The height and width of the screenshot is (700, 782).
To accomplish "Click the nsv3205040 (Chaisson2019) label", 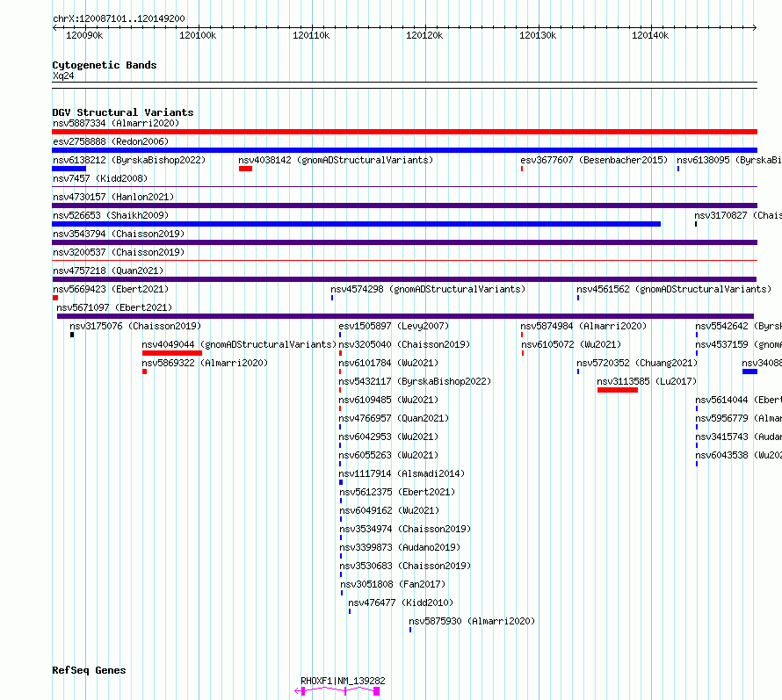I will coord(404,344).
